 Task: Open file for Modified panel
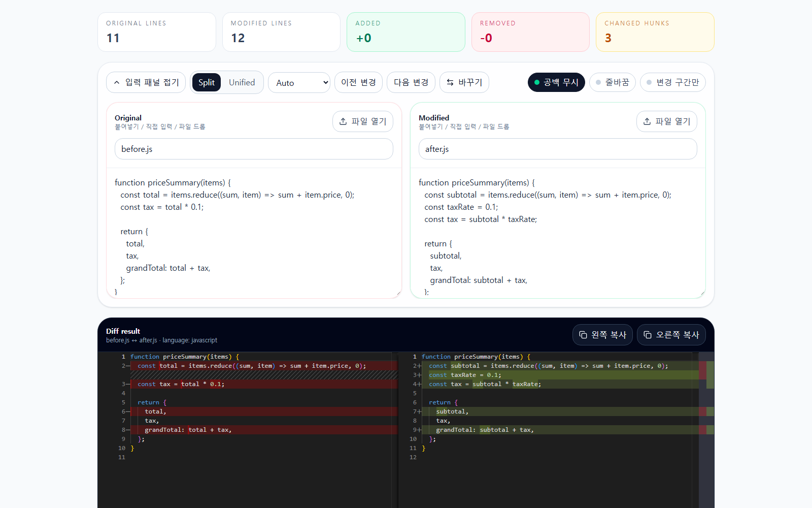[x=667, y=121]
